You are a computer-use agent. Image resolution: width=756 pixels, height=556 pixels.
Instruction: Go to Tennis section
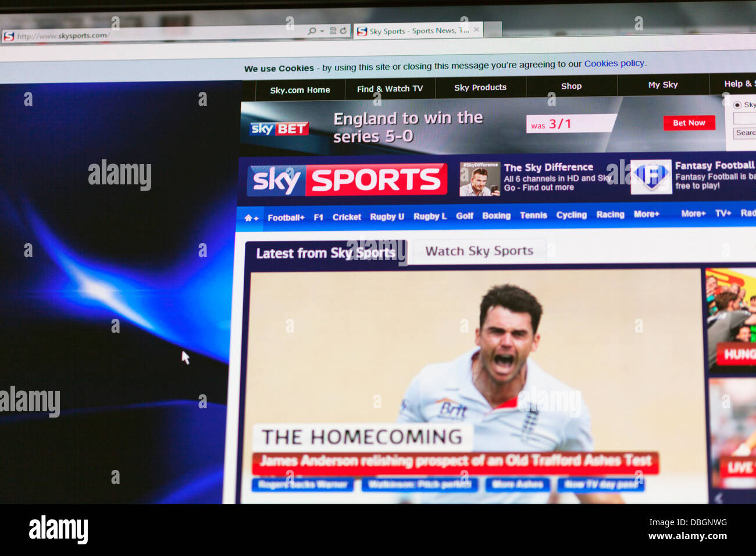point(533,215)
